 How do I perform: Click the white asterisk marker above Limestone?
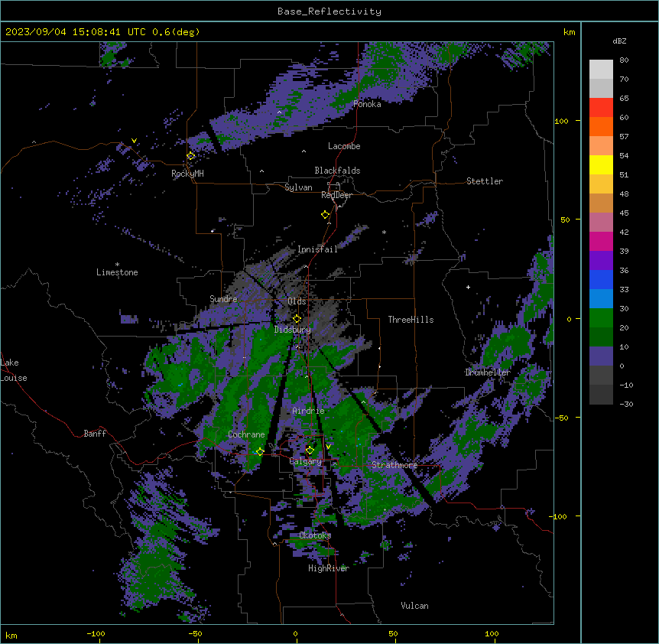117,265
